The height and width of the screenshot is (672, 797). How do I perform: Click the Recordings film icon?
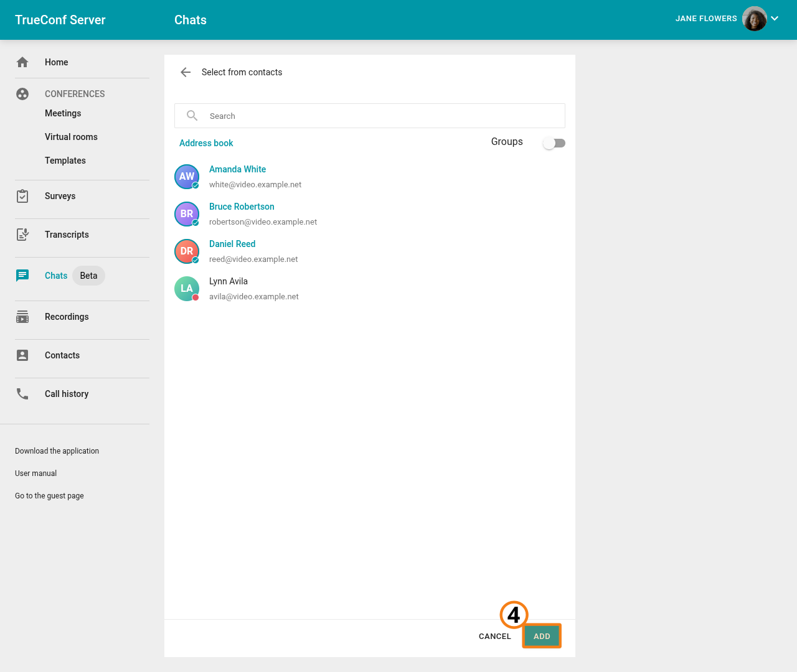coord(22,317)
